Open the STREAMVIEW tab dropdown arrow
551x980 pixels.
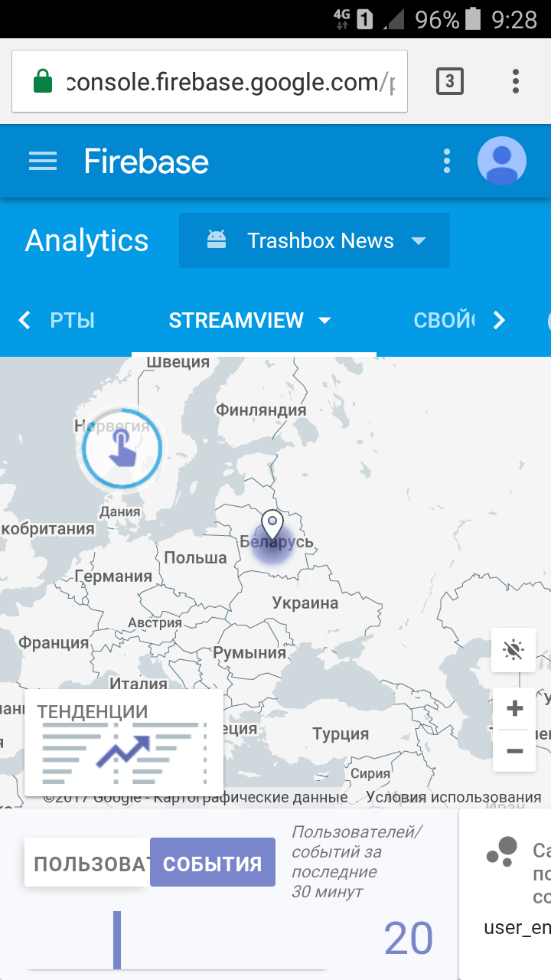(324, 321)
